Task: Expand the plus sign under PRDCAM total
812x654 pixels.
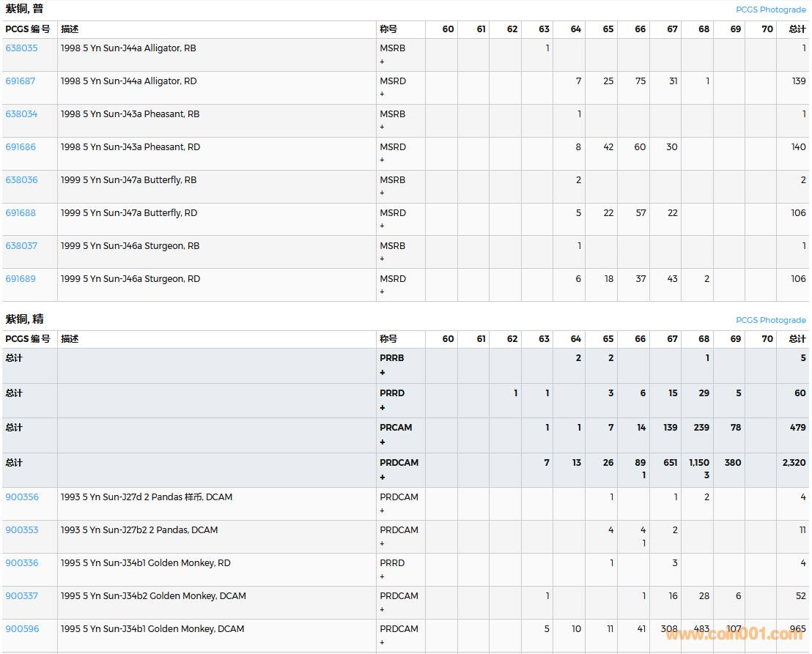Action: point(382,478)
